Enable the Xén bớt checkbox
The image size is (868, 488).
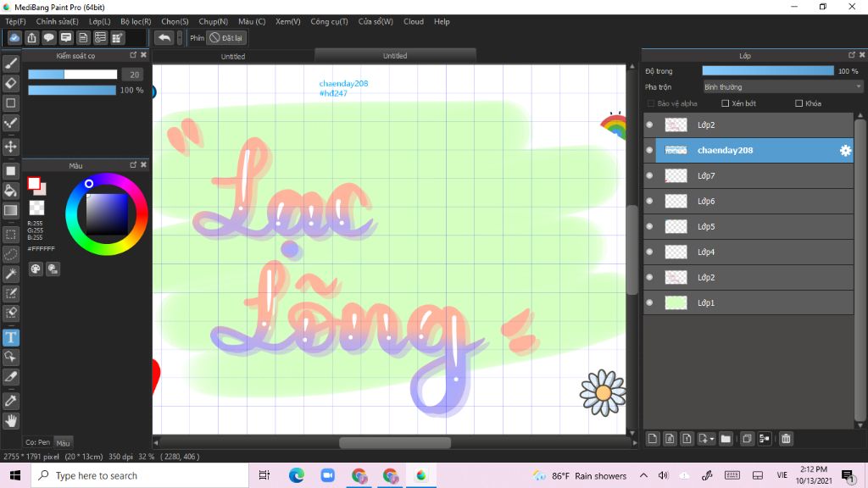726,103
